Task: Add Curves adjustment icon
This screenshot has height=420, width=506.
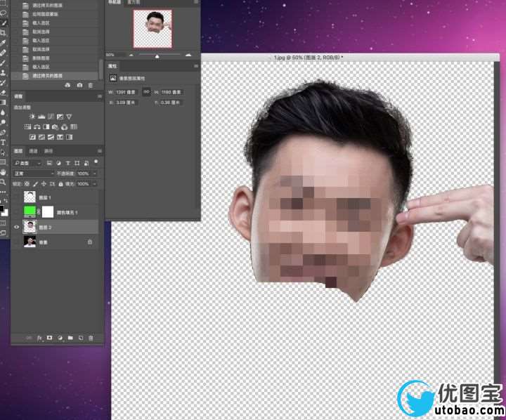Action: [x=51, y=117]
